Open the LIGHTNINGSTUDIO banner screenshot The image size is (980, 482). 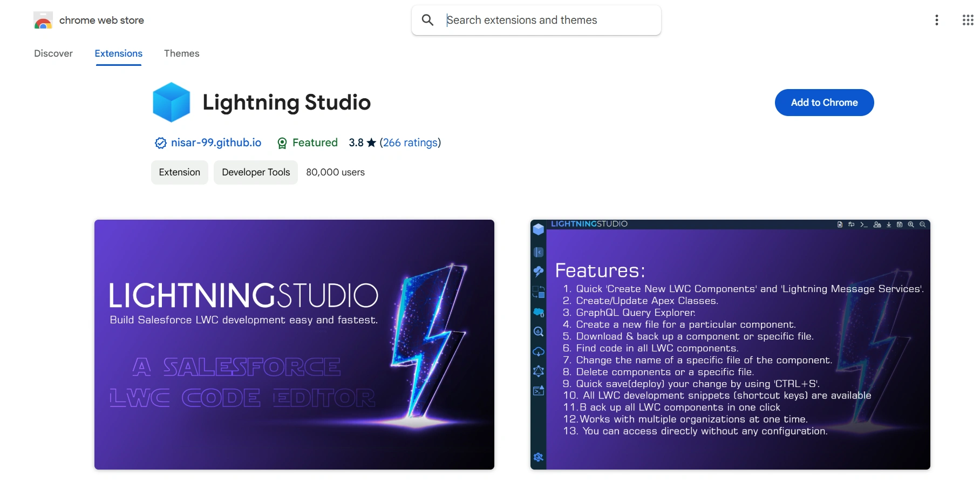coord(294,344)
